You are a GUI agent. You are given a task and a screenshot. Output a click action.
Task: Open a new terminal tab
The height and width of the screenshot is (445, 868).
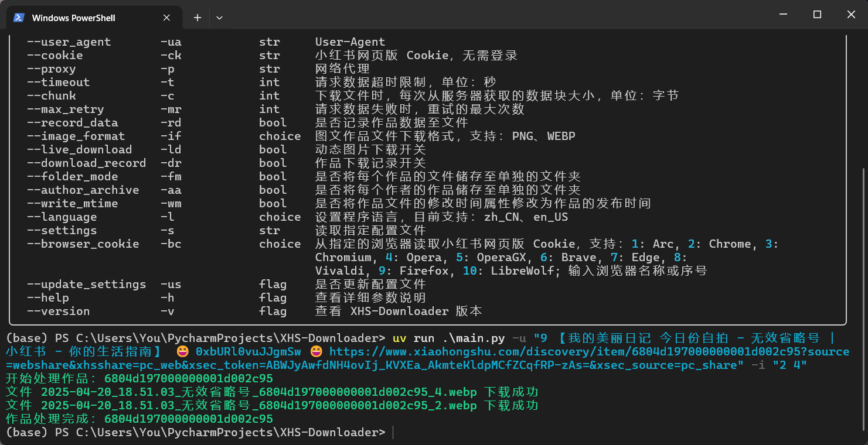coord(198,18)
